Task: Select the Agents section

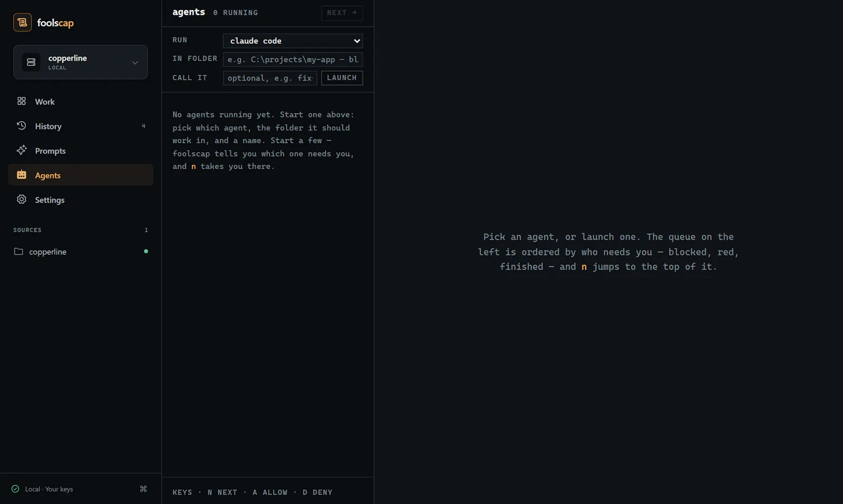Action: 81,175
